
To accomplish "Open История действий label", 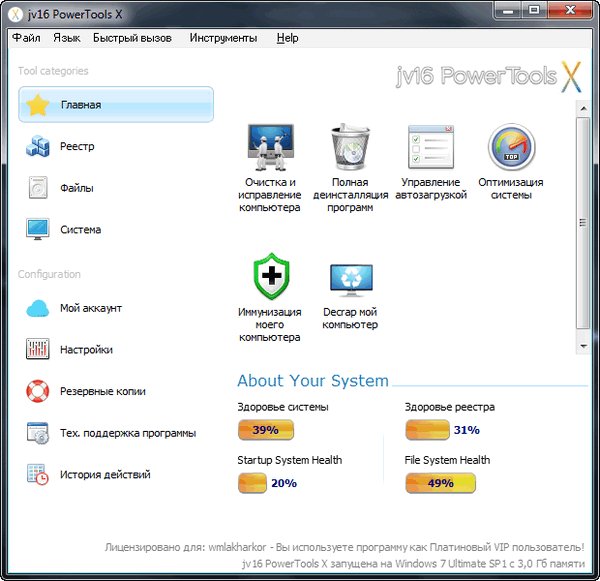I will [x=105, y=475].
